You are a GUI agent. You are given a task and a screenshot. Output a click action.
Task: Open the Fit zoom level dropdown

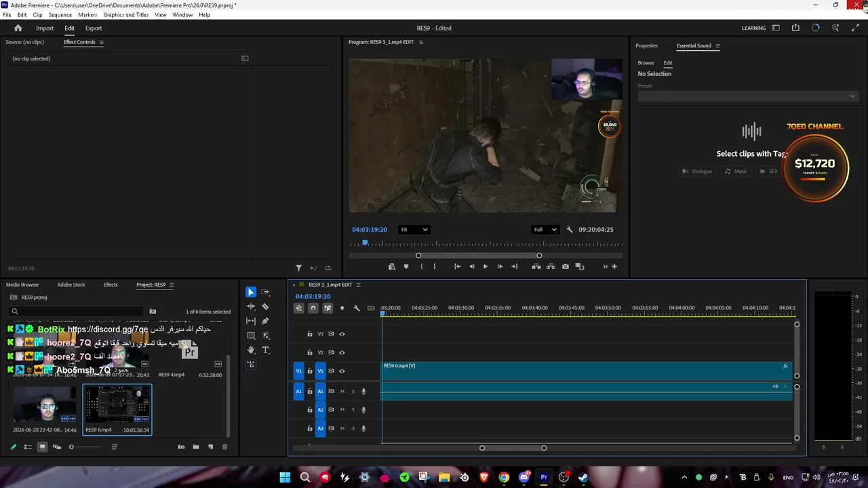point(414,230)
